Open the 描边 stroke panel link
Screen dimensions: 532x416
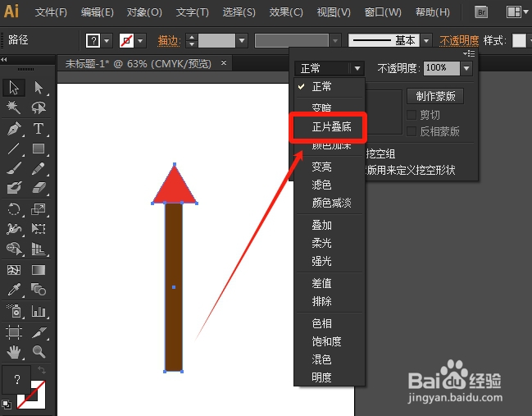tap(168, 41)
